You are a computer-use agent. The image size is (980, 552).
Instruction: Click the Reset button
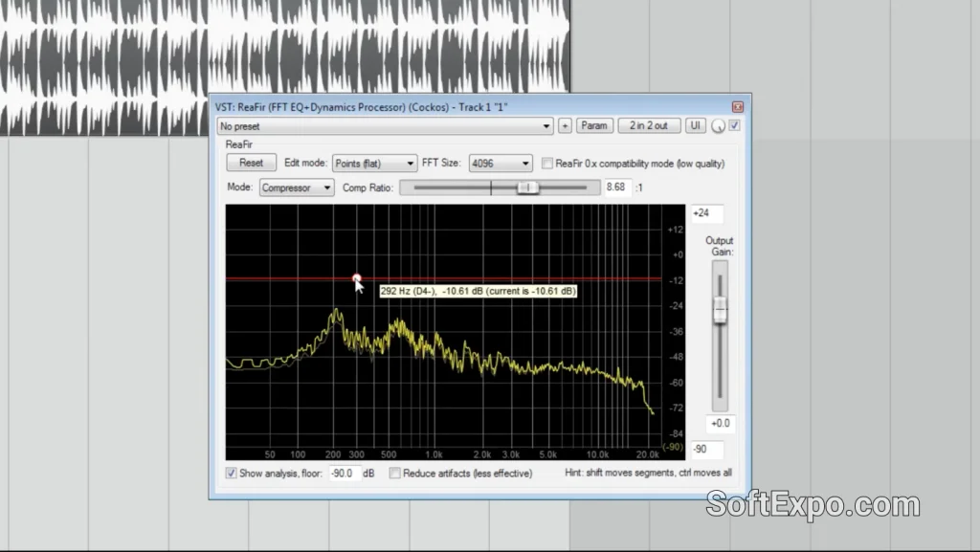coord(251,164)
